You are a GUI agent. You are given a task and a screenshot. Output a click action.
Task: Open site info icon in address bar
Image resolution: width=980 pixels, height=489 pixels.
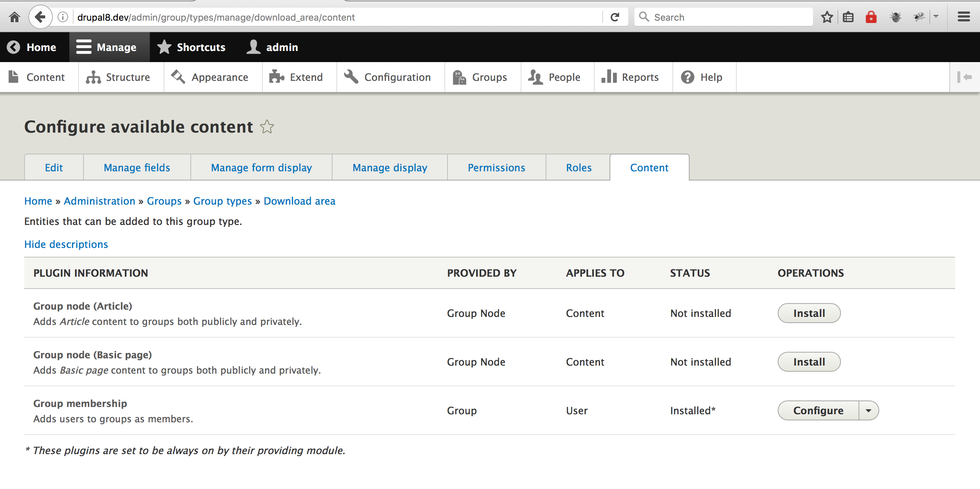pos(63,17)
